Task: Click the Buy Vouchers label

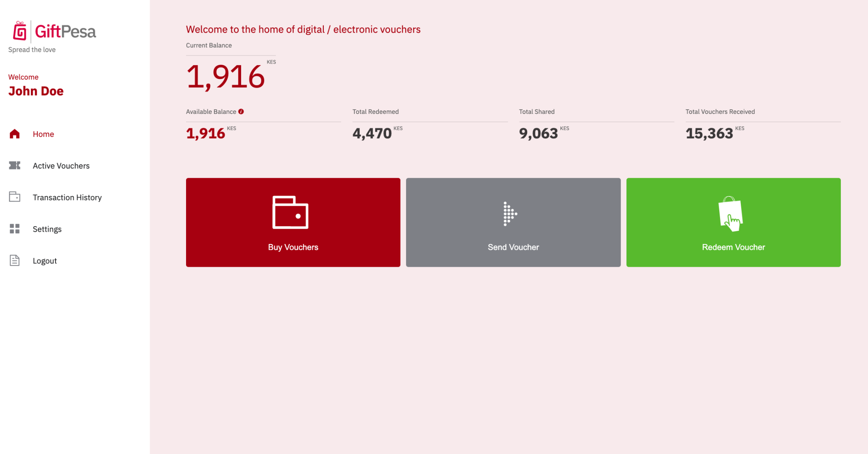Action: [293, 247]
